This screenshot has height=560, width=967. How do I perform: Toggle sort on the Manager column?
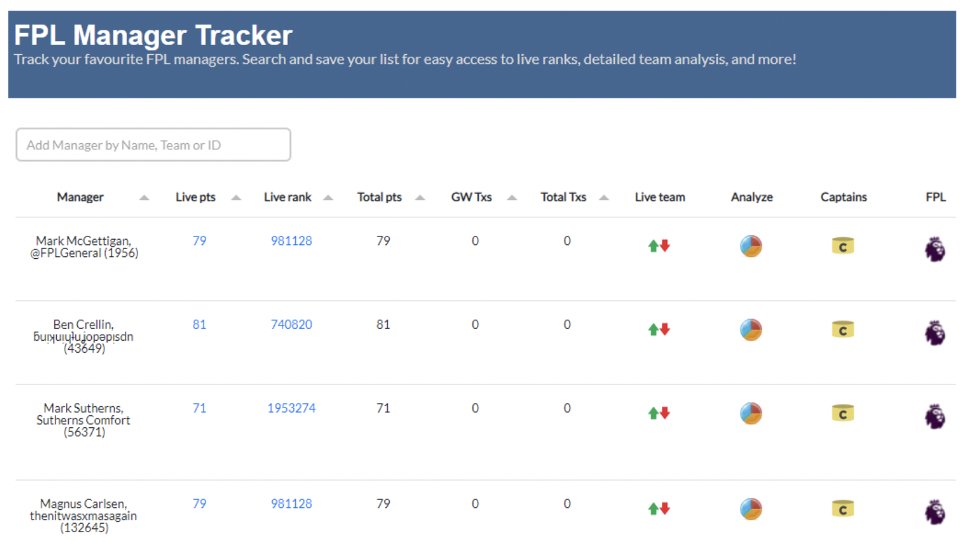coord(144,197)
